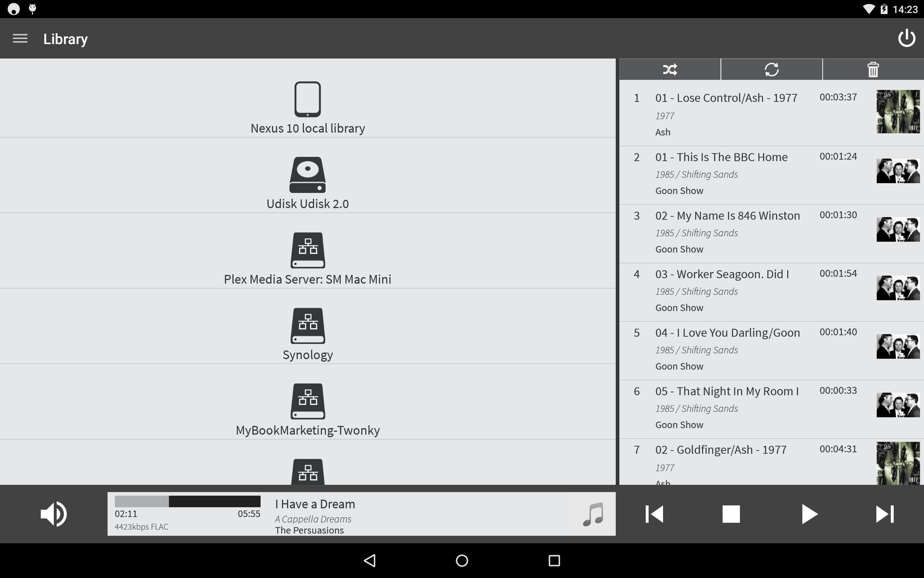
Task: Tap the battery charging status icon
Action: click(884, 9)
